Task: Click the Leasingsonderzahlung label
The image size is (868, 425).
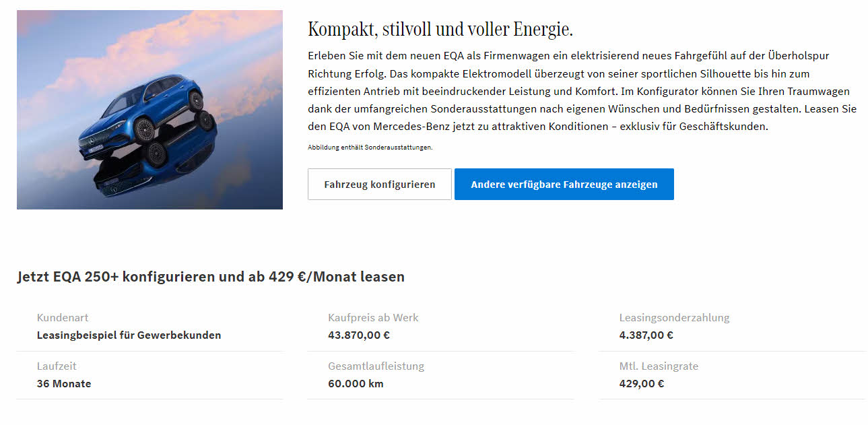Action: pos(674,318)
